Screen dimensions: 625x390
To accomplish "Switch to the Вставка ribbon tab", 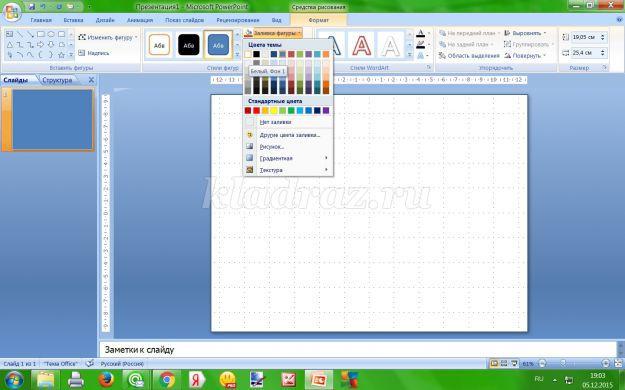I will tap(73, 20).
